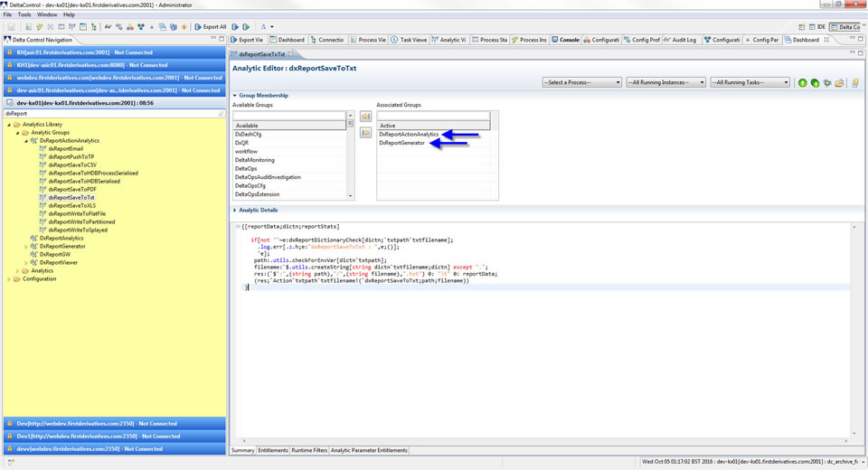Open the All Running Instances dropdown
Screen dimensions: 868x470
pos(666,82)
